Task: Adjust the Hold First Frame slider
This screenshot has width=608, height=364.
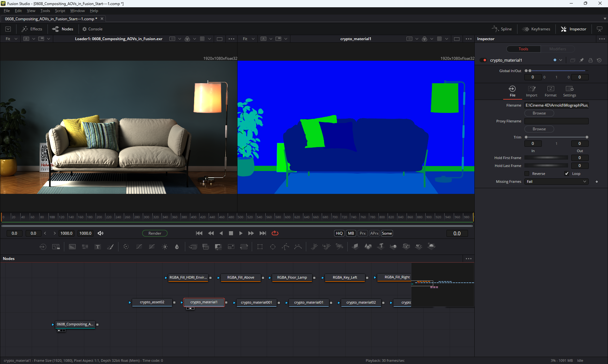Action: pyautogui.click(x=546, y=158)
